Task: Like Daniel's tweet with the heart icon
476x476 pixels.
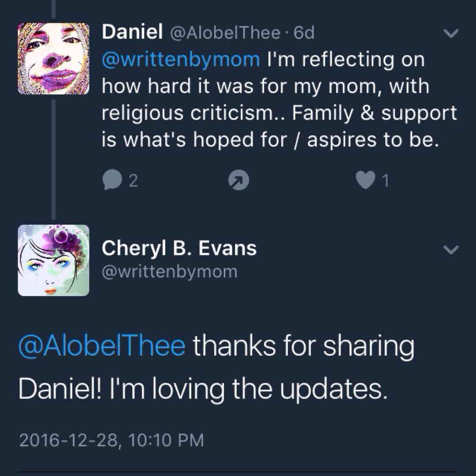Action: point(364,180)
